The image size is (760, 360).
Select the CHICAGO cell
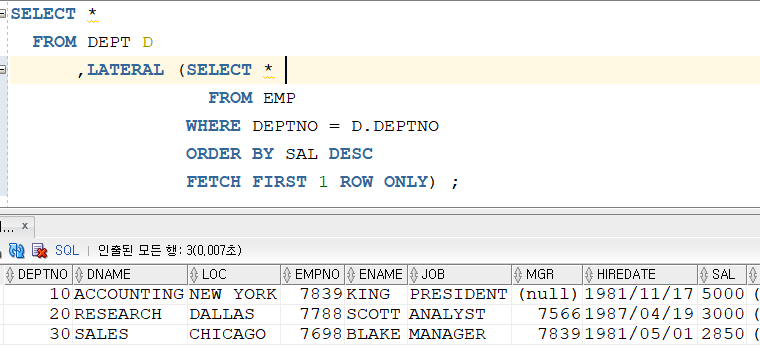click(x=234, y=334)
